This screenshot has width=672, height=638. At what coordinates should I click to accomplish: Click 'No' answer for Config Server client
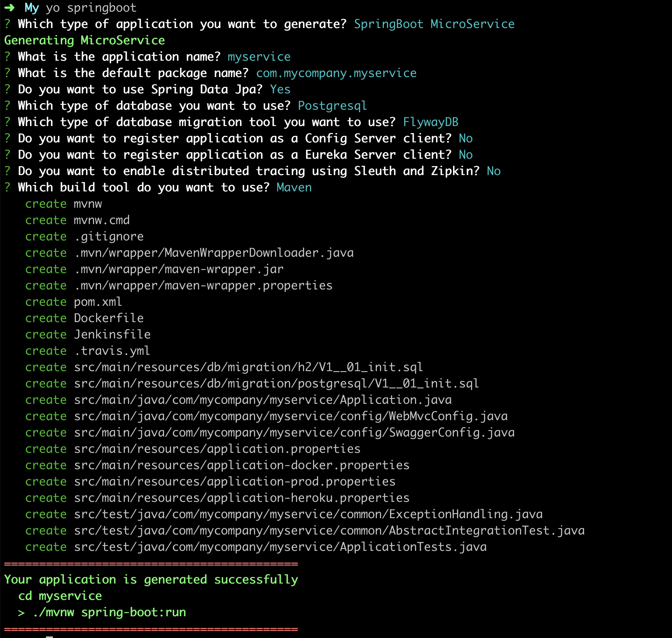466,138
